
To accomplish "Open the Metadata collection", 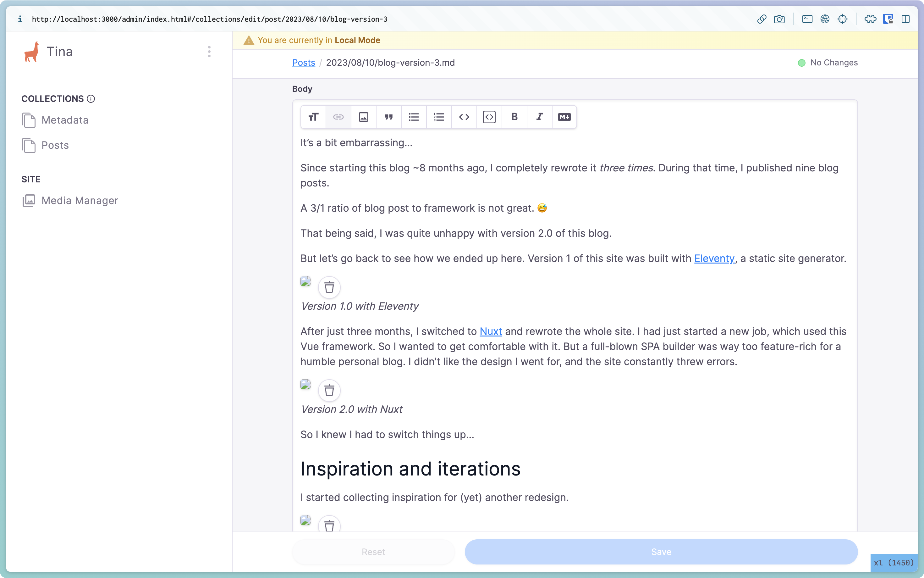I will tap(65, 119).
